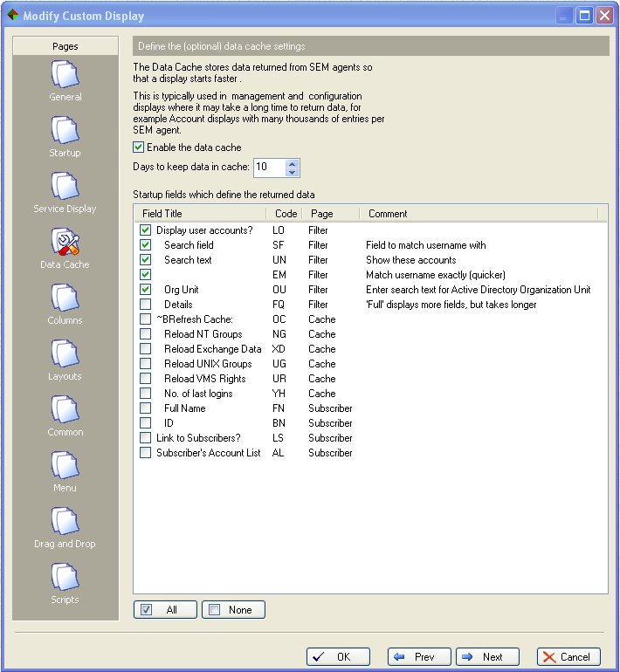Open the Menu page icon
Screen dimensions: 620x672
[x=65, y=465]
